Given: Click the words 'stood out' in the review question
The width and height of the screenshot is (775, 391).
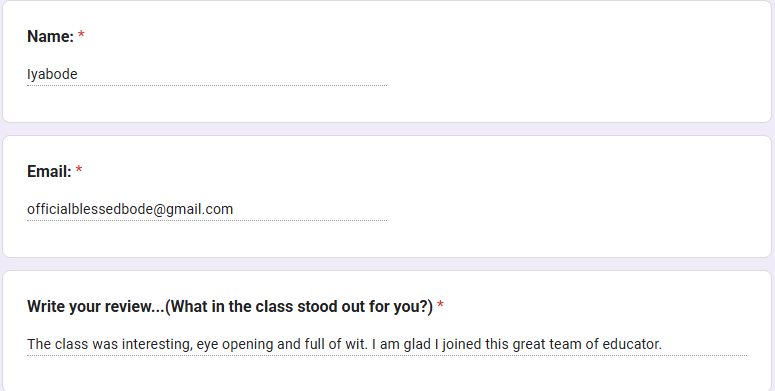Looking at the screenshot, I should (x=305, y=306).
